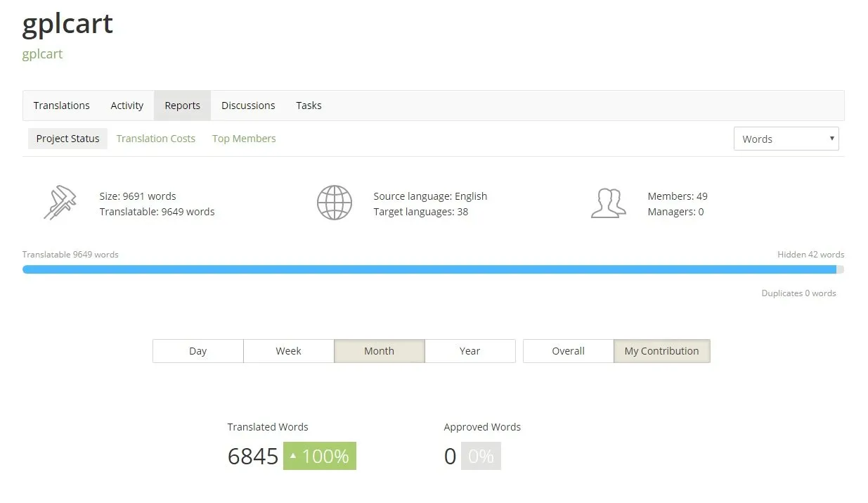Open the Translation Costs report
Viewport: 868px width, 503px height.
click(156, 139)
